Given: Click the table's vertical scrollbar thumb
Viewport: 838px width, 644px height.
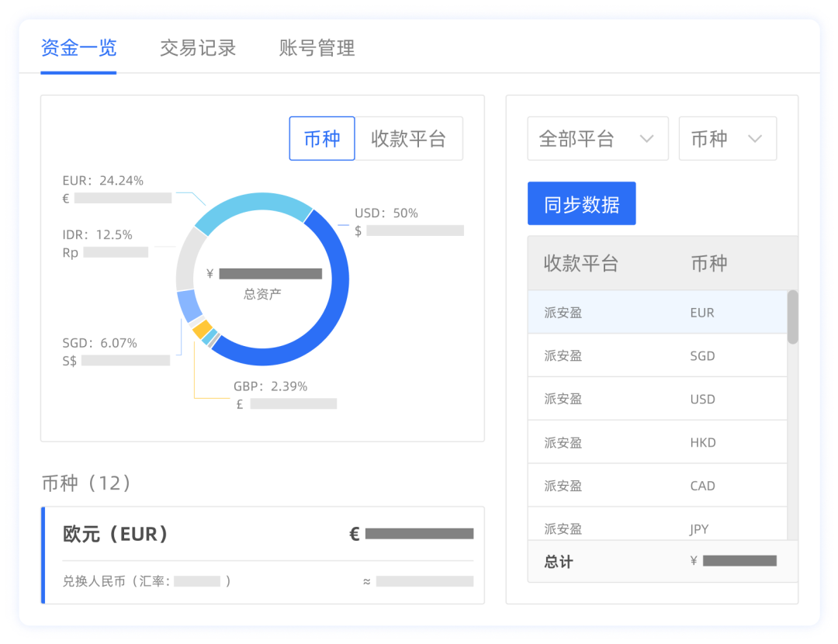Looking at the screenshot, I should tap(792, 317).
